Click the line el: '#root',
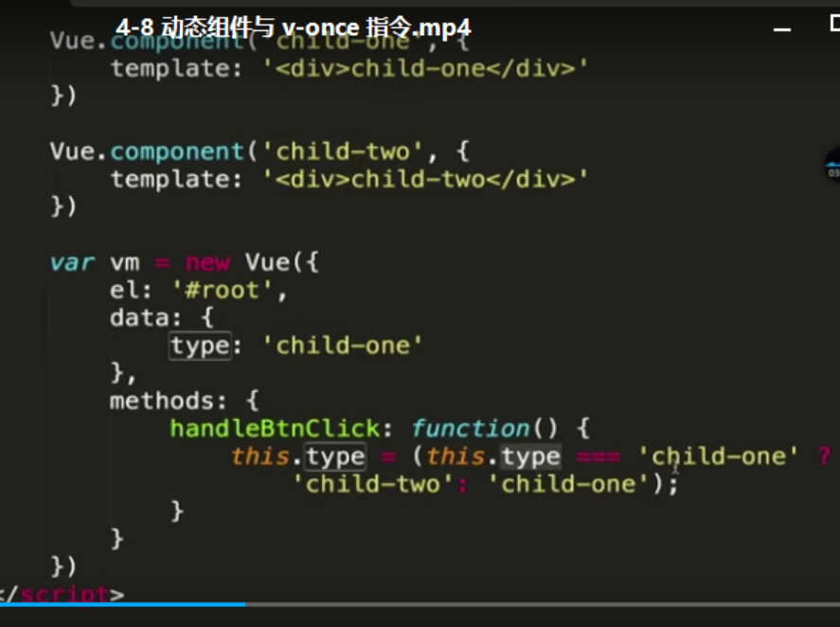Viewport: 840px width, 627px height. click(x=199, y=291)
